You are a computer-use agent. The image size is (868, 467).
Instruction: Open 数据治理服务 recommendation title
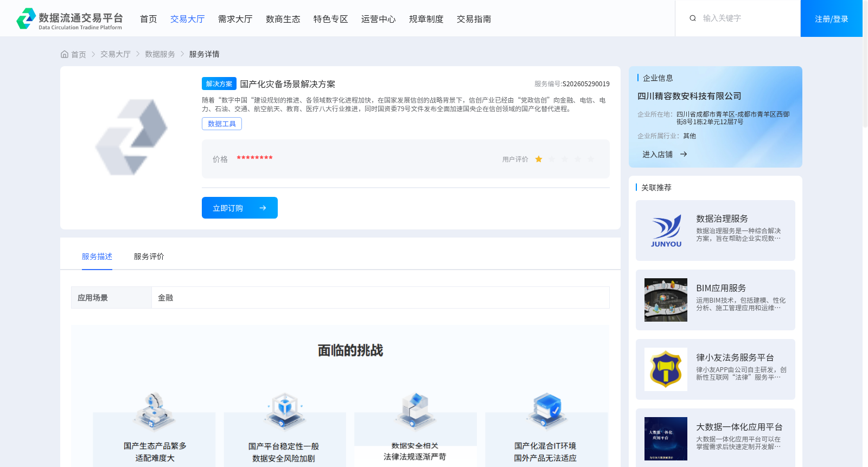722,219
